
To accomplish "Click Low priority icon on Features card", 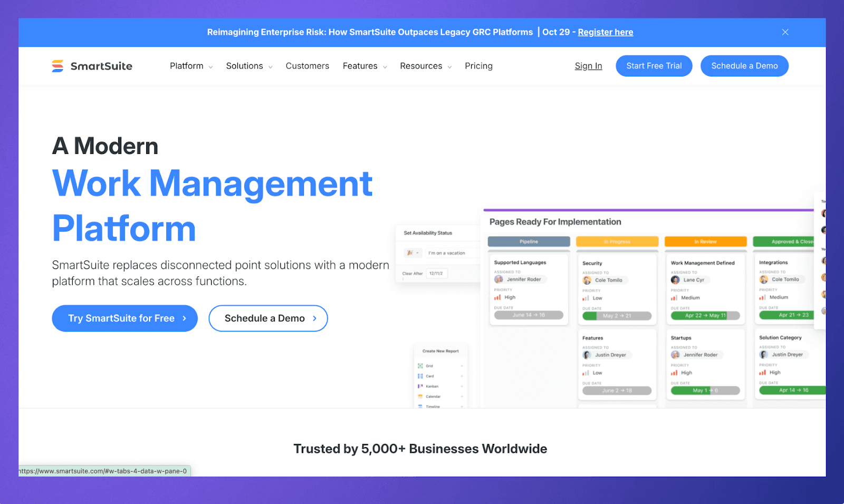I will click(x=586, y=373).
